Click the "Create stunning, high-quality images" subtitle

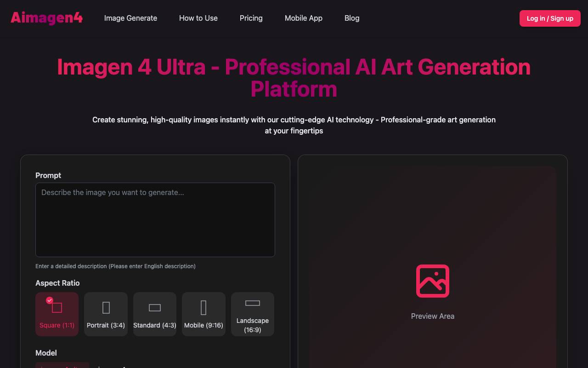tap(294, 125)
